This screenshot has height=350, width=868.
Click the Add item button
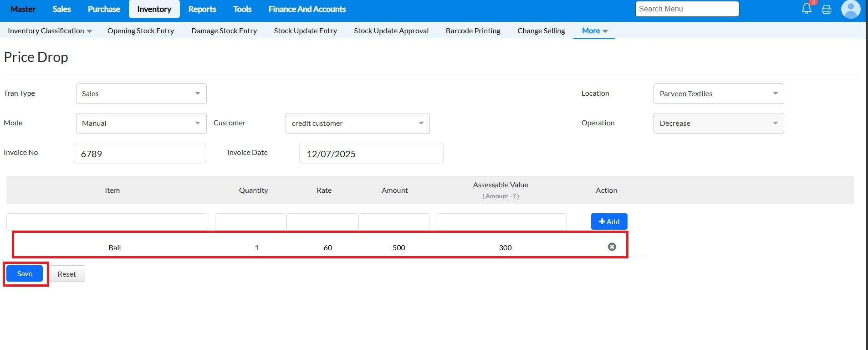coord(609,221)
